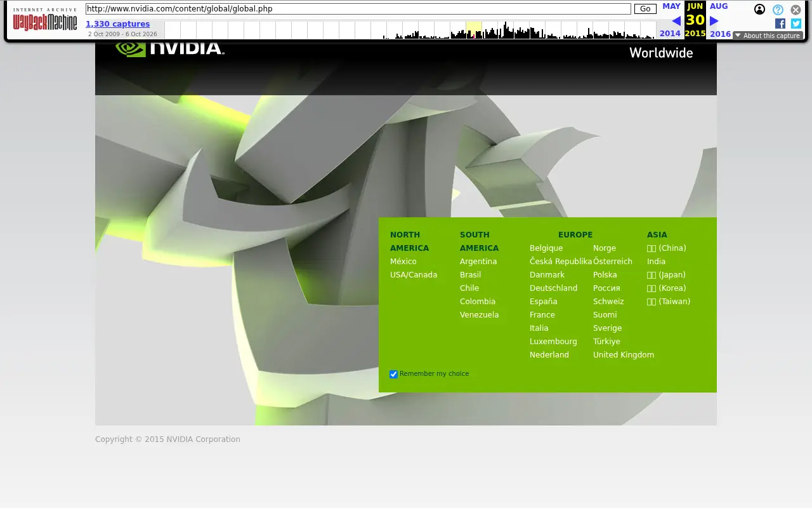Select Belgique in Europe list

click(546, 248)
